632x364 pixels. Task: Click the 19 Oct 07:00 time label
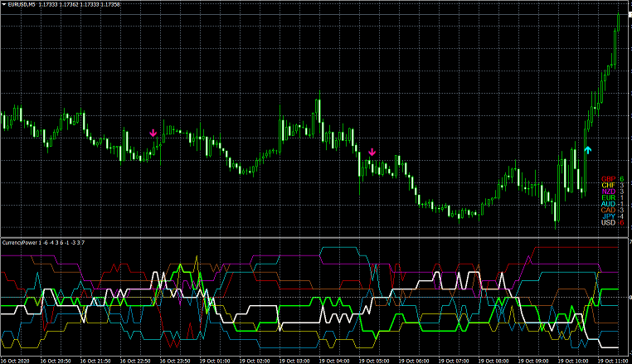(x=454, y=361)
